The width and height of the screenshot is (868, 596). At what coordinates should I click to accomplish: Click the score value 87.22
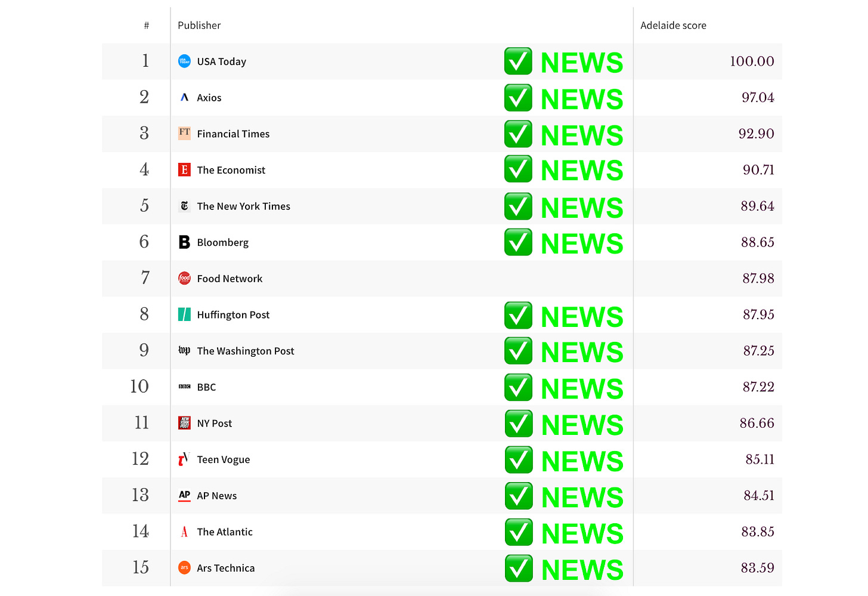point(758,387)
